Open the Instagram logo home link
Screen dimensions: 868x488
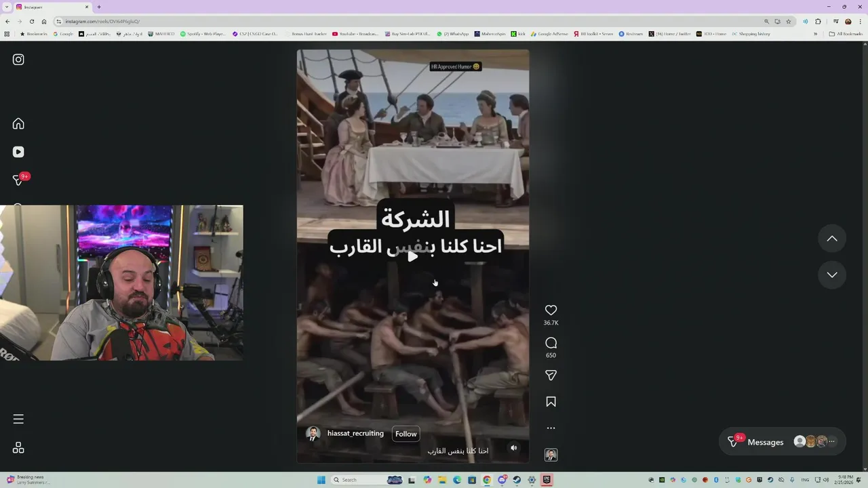click(18, 60)
